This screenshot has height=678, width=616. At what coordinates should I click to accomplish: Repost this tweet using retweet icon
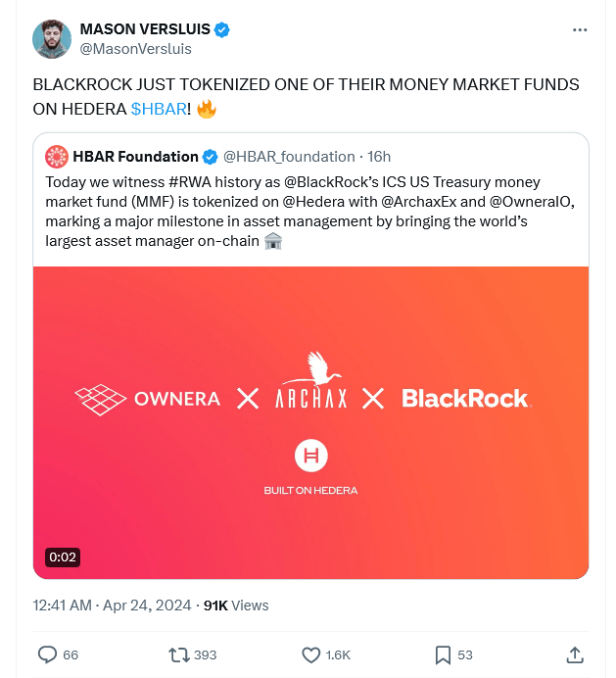[x=179, y=654]
